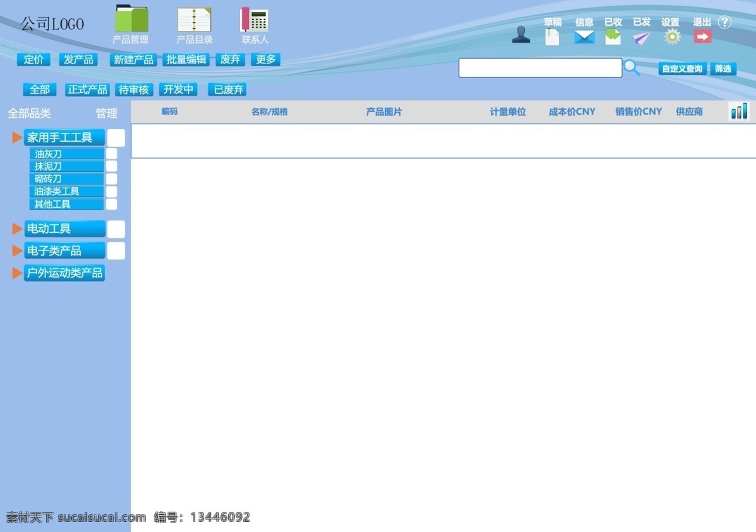Expand the 电子类产品 category arrow
Viewport: 756px width, 532px height.
pyautogui.click(x=17, y=251)
